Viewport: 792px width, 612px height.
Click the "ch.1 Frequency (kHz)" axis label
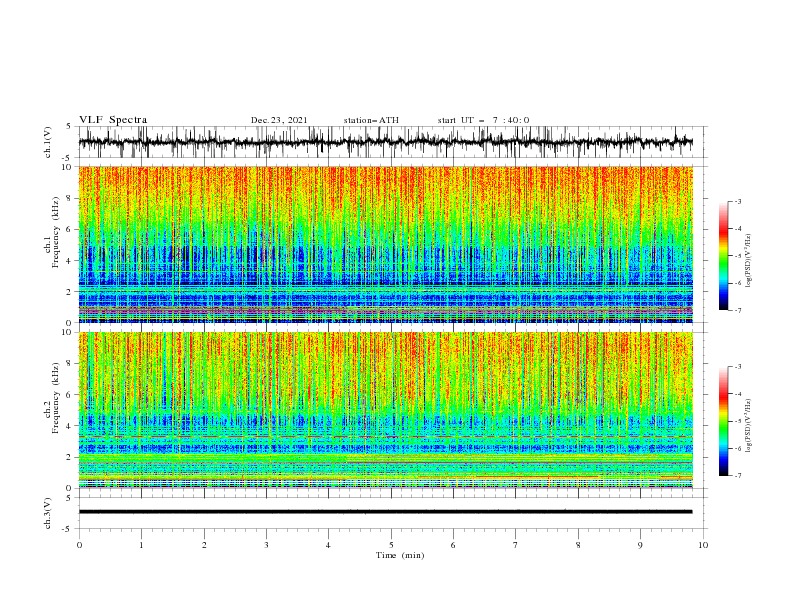point(52,230)
